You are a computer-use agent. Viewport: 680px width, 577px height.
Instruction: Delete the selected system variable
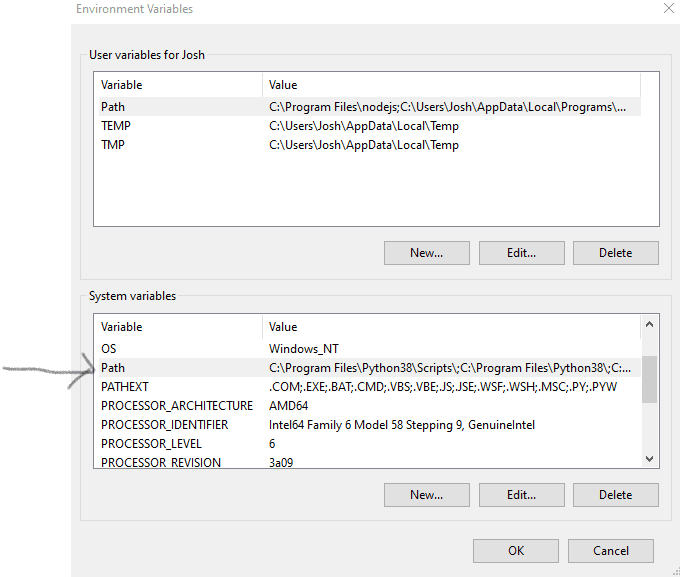click(x=615, y=495)
